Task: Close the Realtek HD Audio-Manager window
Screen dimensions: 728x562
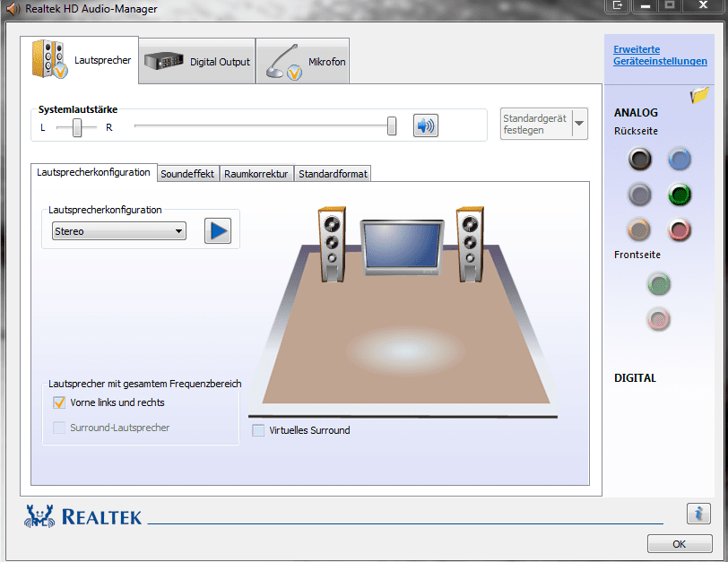Action: click(x=703, y=5)
